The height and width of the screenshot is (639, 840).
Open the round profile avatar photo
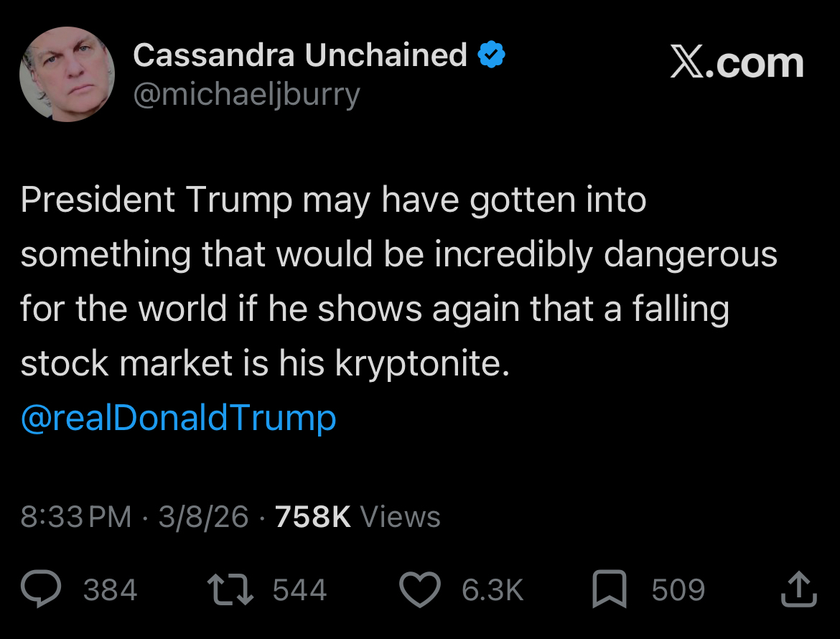67,75
